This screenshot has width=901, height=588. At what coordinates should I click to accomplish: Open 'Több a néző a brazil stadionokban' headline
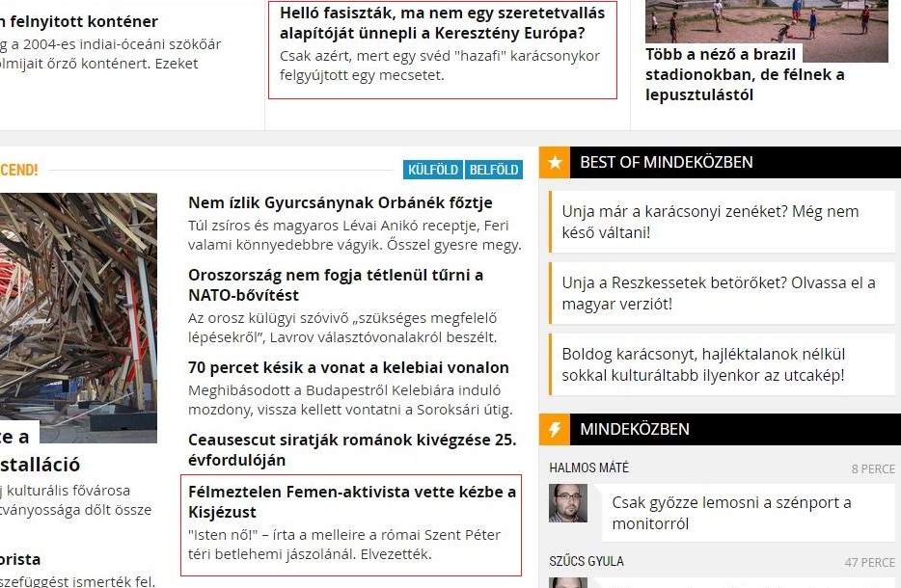[x=745, y=74]
